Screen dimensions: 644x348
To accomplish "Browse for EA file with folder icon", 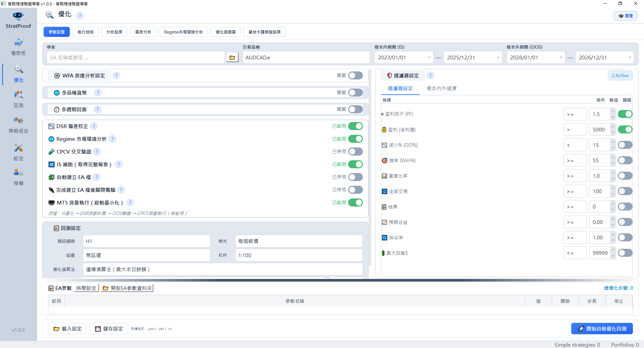I will (x=232, y=58).
